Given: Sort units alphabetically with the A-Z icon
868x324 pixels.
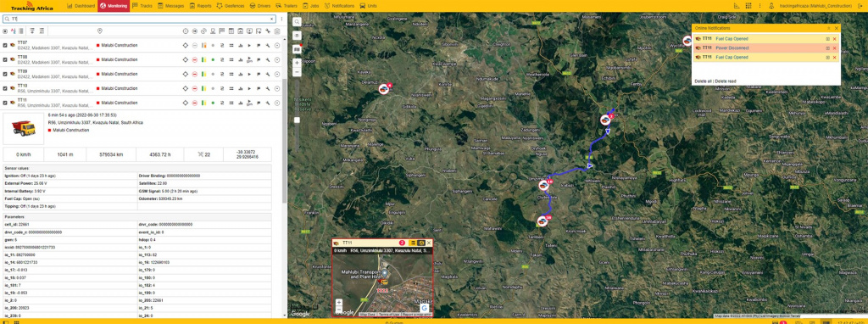Looking at the screenshot, I should [x=14, y=31].
